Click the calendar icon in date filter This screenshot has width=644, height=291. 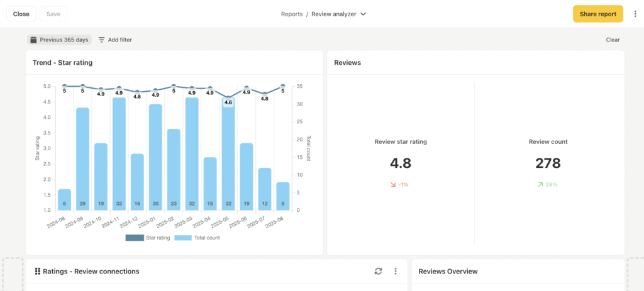pyautogui.click(x=34, y=40)
